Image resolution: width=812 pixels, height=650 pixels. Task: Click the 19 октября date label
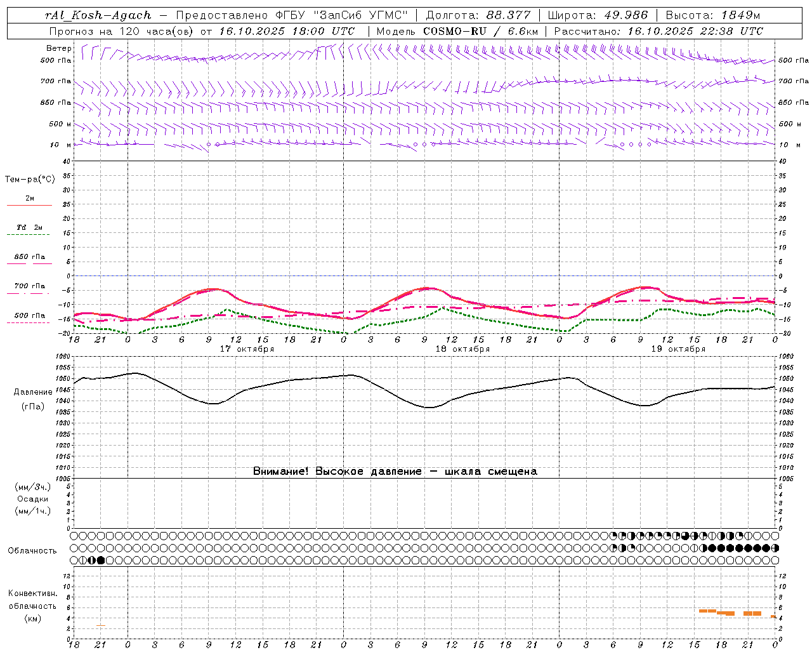tap(678, 349)
